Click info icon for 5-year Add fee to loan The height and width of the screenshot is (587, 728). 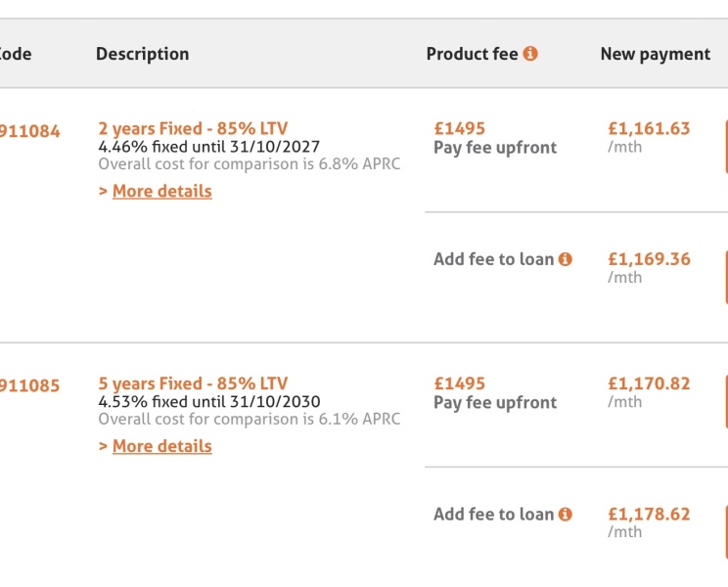click(x=565, y=514)
